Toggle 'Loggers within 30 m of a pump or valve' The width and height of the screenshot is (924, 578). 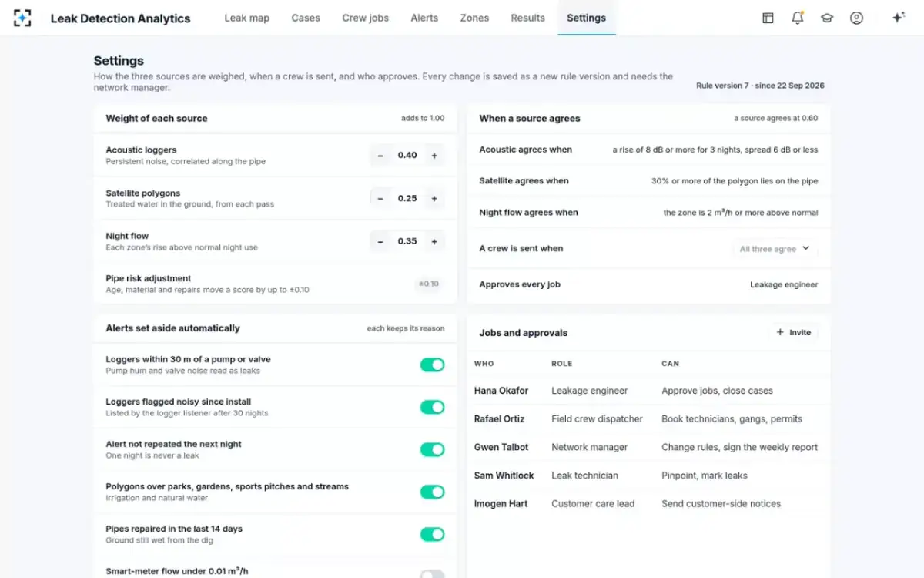pos(432,365)
